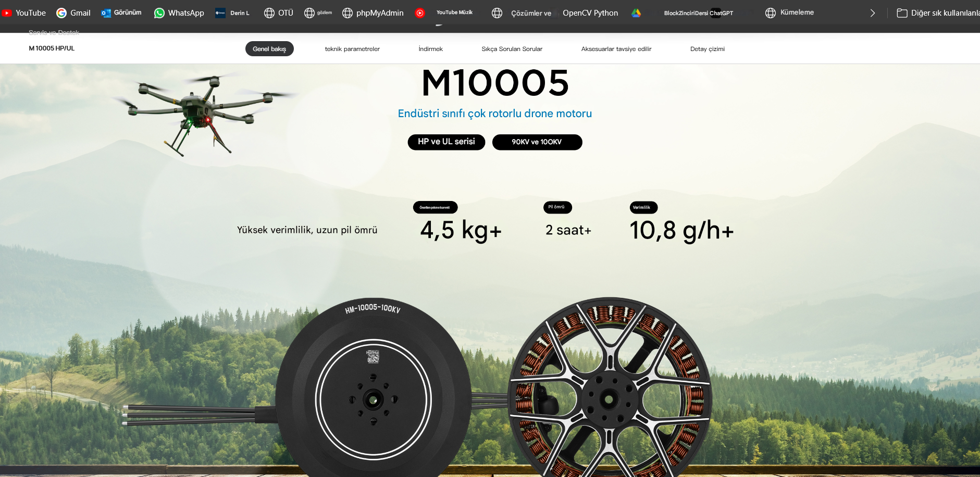
Task: Click the Endüstri sınıfı çok rotorlu drone motoru subtitle
Action: click(495, 114)
